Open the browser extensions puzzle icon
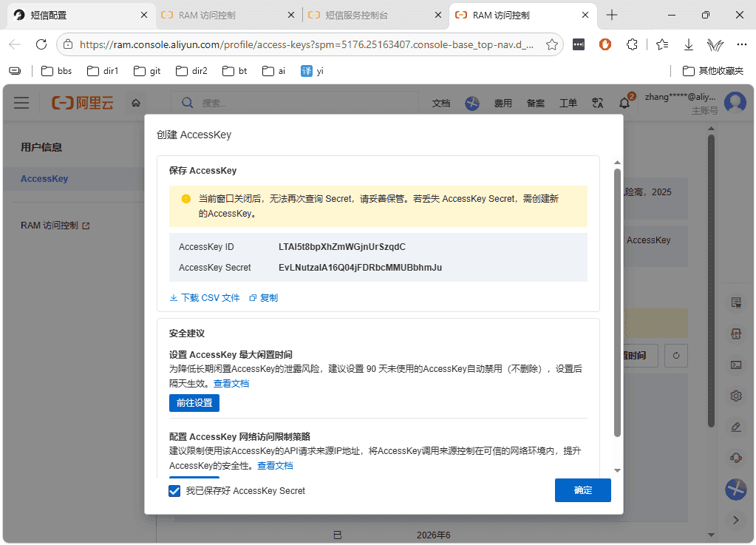This screenshot has height=545, width=756. click(632, 45)
